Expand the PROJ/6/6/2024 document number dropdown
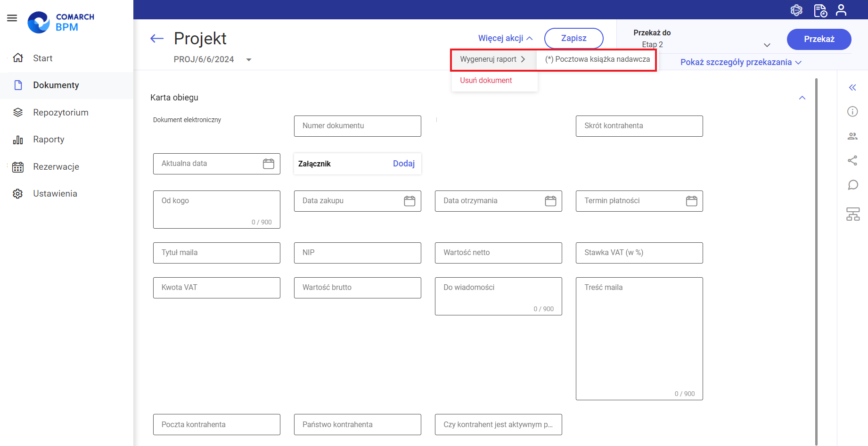The height and width of the screenshot is (446, 868). coord(249,60)
